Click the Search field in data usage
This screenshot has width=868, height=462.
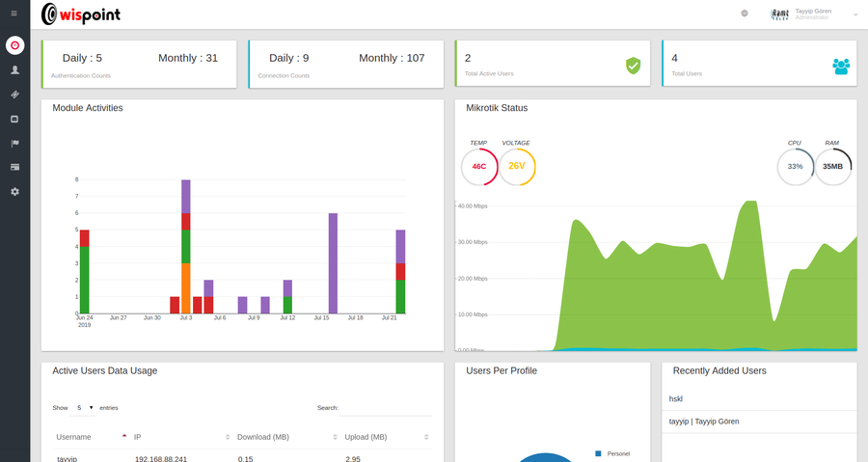coord(385,408)
